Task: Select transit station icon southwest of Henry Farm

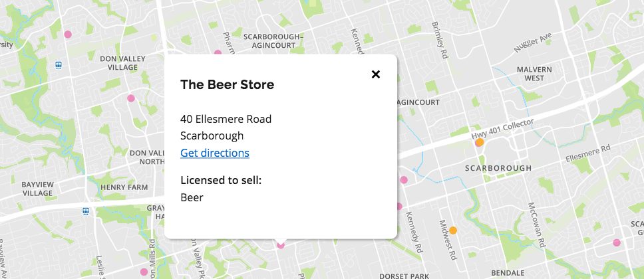Action: coord(86,211)
